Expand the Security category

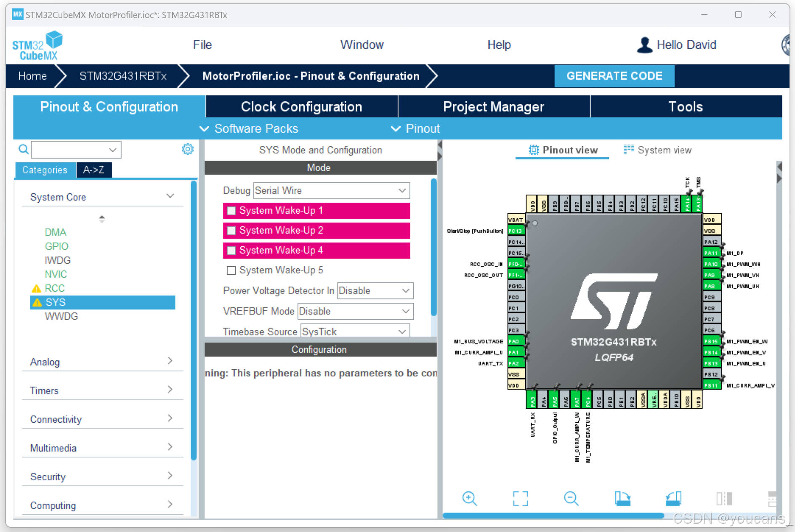pos(102,476)
